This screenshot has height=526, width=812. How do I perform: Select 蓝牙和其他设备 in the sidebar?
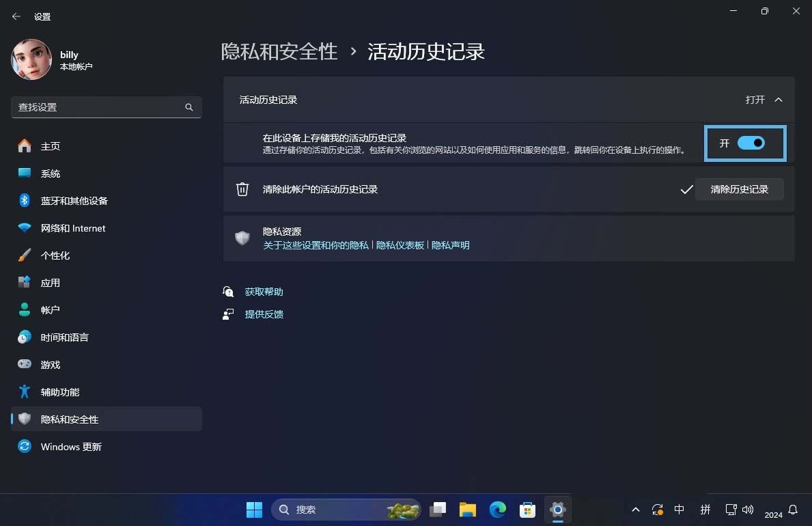(x=73, y=201)
